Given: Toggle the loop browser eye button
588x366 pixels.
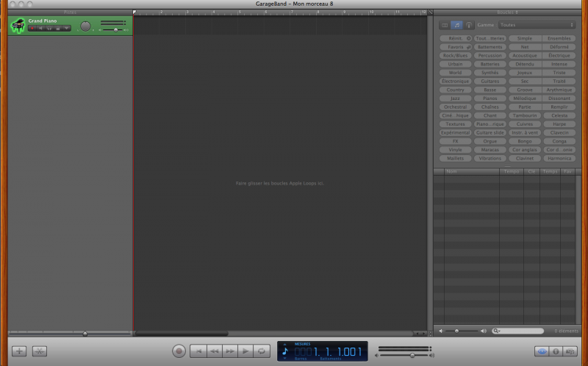Looking at the screenshot, I should pyautogui.click(x=542, y=351).
